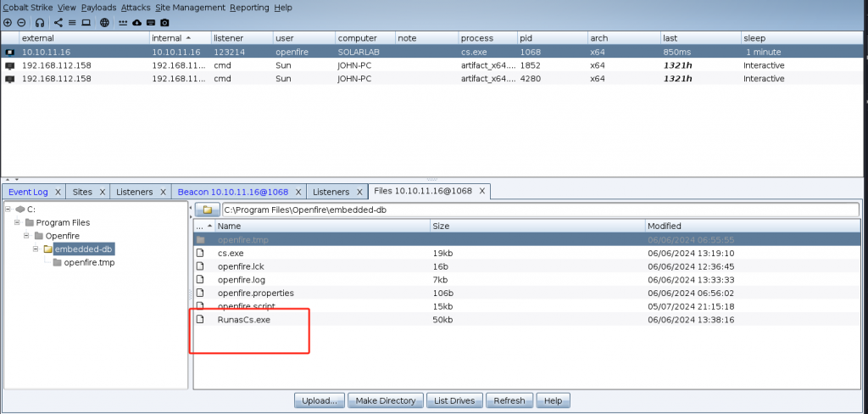
Task: Switch to pivot graph view icon
Action: pyautogui.click(x=58, y=23)
